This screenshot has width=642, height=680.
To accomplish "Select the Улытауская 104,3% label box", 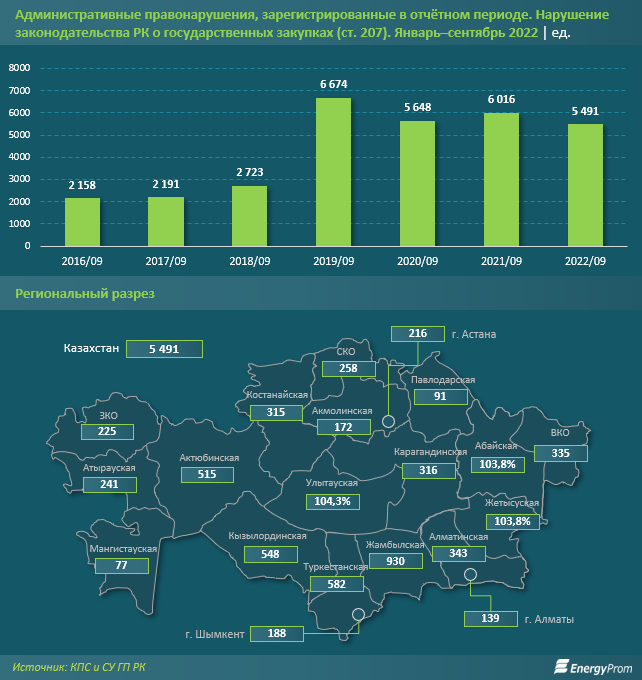I will coord(333,502).
